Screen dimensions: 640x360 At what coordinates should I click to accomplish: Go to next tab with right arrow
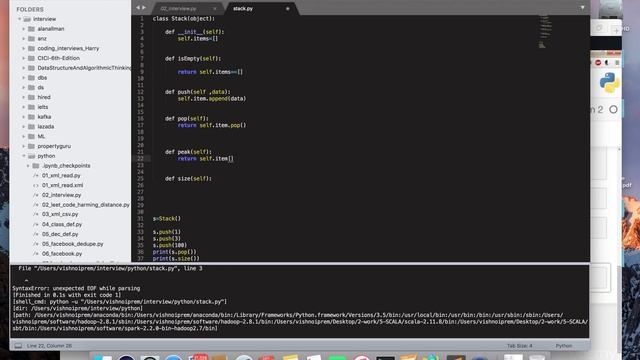[144, 8]
